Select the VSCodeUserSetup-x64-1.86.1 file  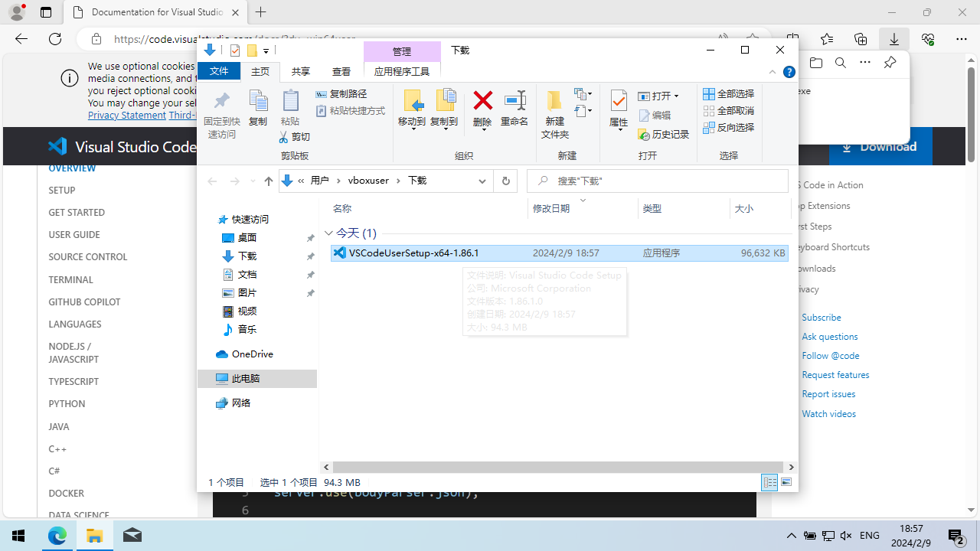(x=559, y=253)
